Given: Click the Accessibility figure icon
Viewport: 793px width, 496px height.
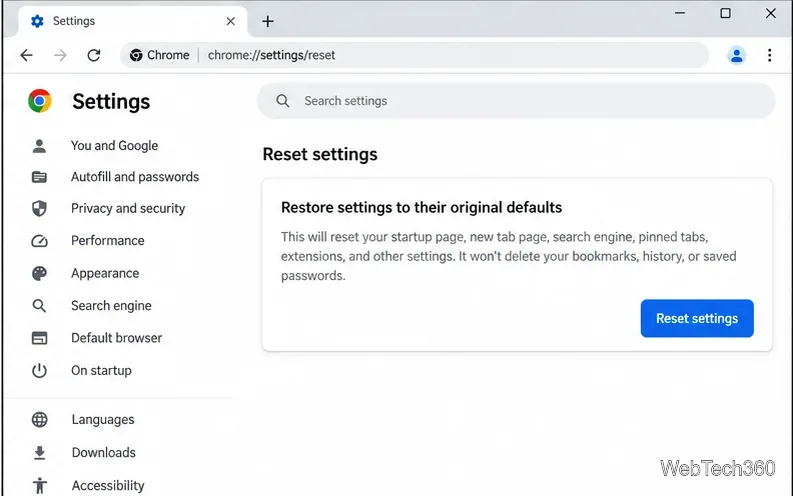Looking at the screenshot, I should [39, 485].
